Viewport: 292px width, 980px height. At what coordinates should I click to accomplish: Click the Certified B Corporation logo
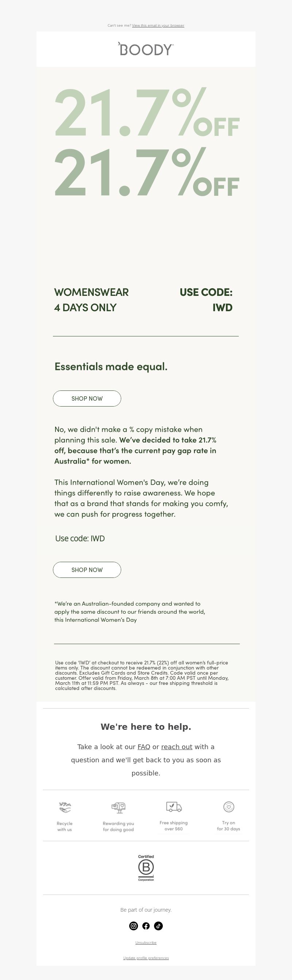click(x=146, y=868)
